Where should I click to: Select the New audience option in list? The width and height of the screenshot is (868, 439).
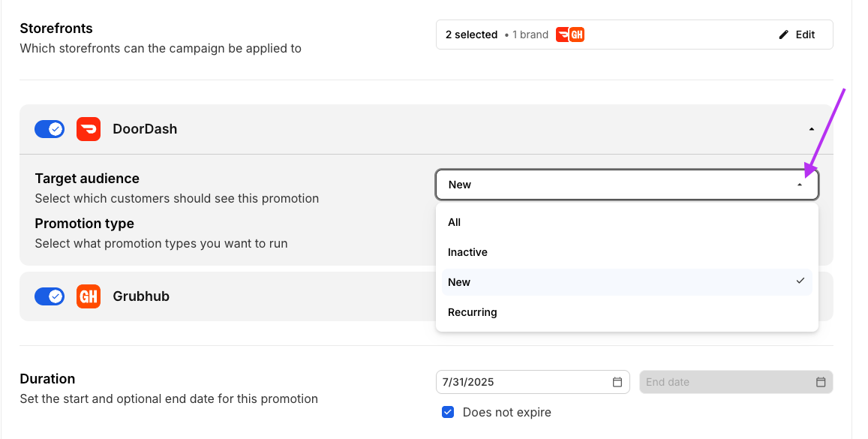click(459, 282)
